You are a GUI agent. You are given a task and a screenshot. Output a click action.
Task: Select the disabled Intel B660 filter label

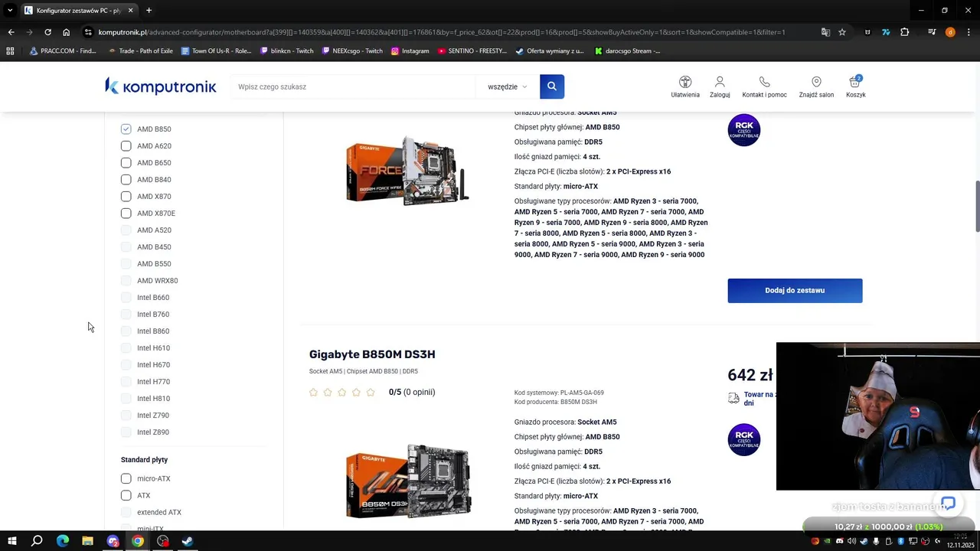coord(153,298)
